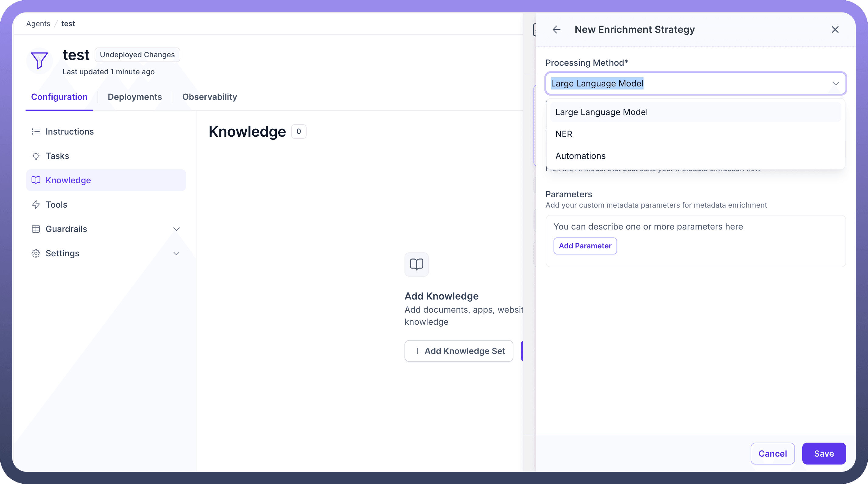This screenshot has height=484, width=868.
Task: Click the Instructions list icon
Action: click(36, 132)
